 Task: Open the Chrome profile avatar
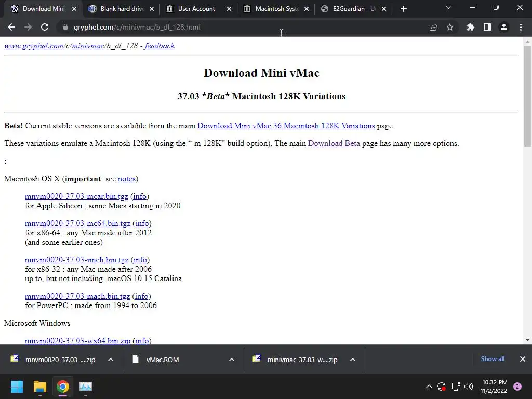(504, 27)
